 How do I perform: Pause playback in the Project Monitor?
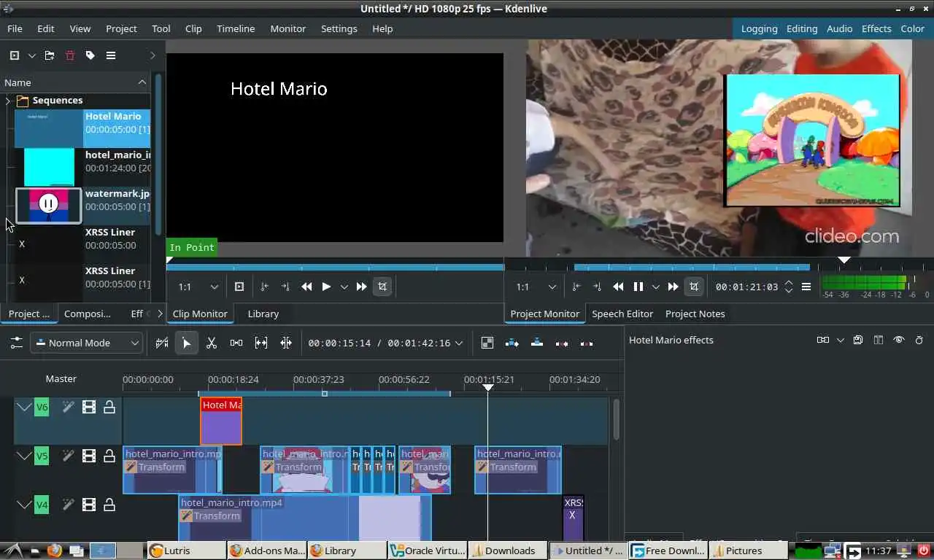point(638,287)
